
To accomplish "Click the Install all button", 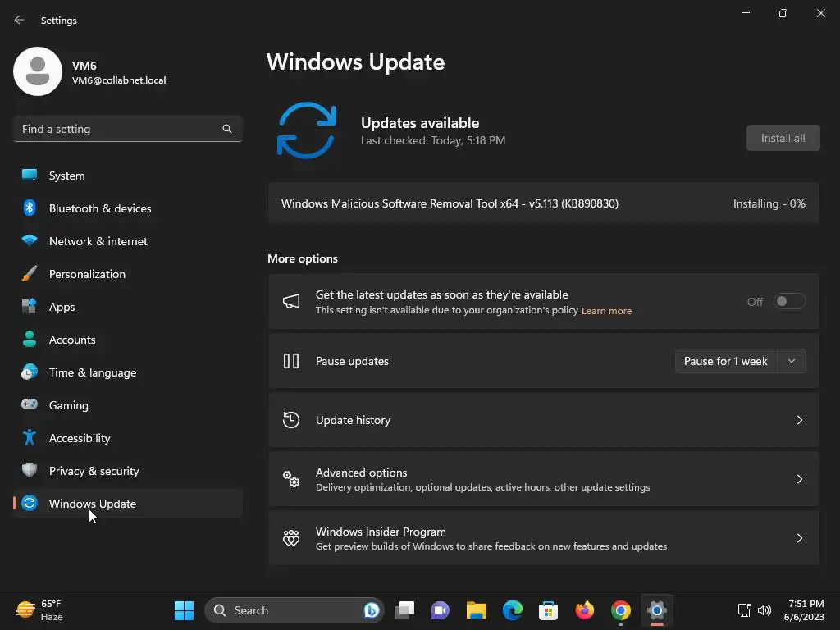I will click(783, 138).
